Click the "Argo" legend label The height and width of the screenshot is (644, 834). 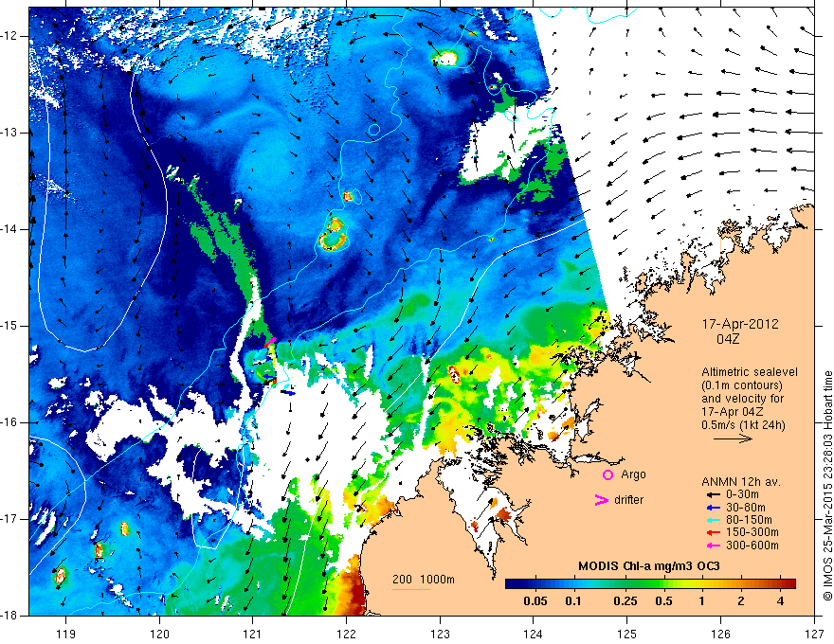pyautogui.click(x=633, y=474)
